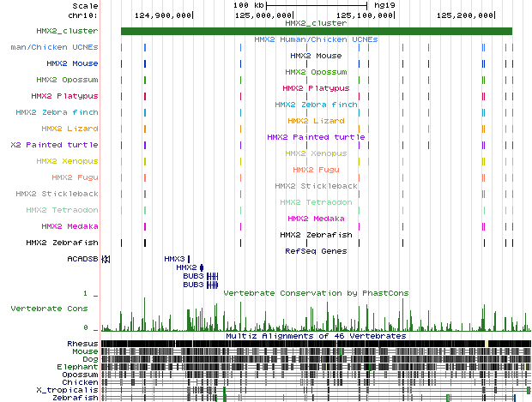The image size is (532, 402).
Task: Click the ACADSB gene glyph
Action: point(106,259)
